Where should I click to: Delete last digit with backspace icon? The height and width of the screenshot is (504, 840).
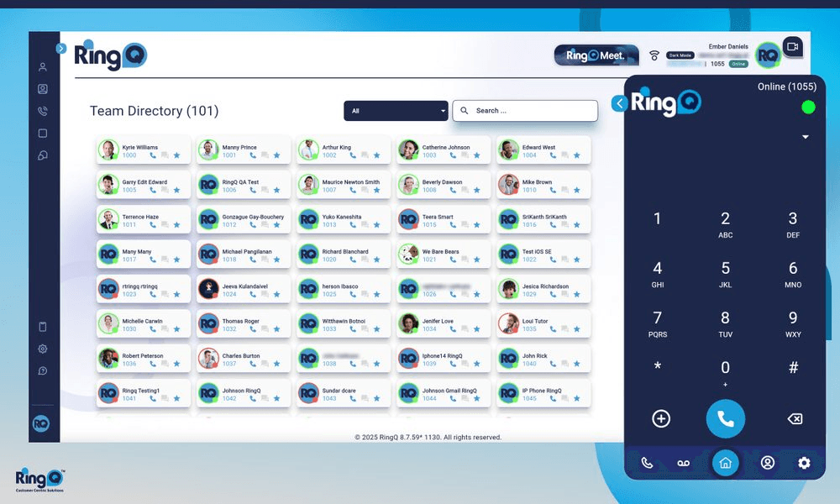coord(795,419)
